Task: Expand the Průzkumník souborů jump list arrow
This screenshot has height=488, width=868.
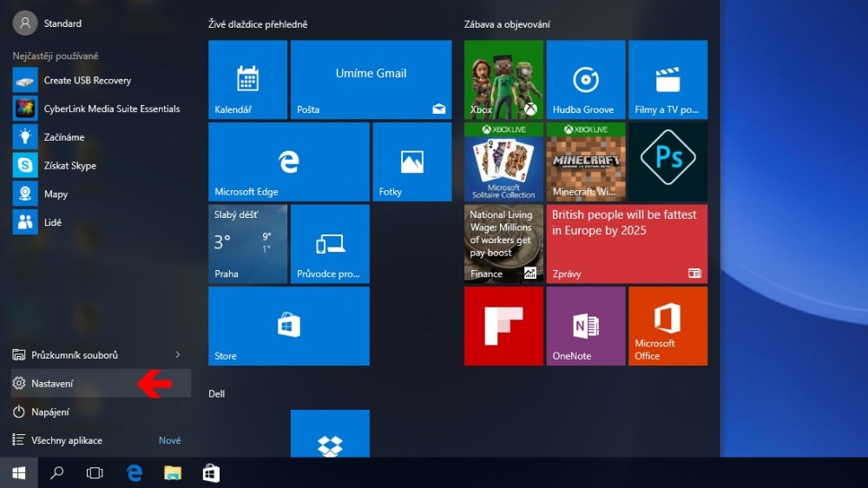Action: pos(178,355)
